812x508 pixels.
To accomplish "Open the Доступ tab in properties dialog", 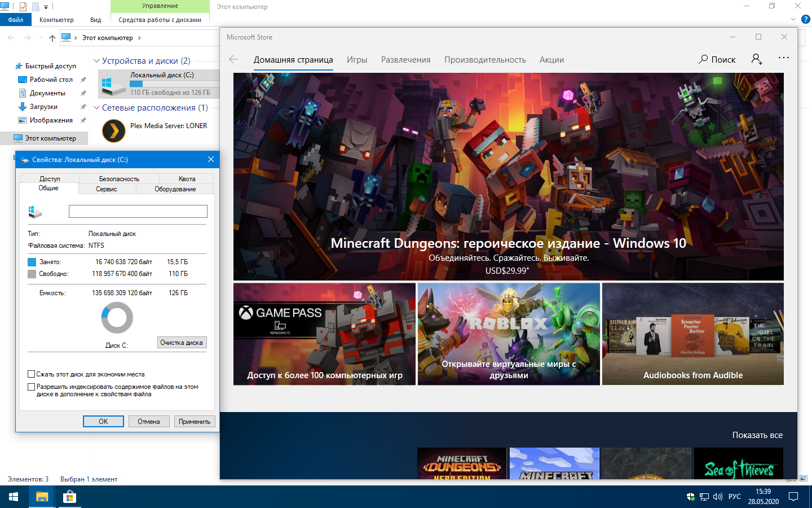I will [x=50, y=179].
